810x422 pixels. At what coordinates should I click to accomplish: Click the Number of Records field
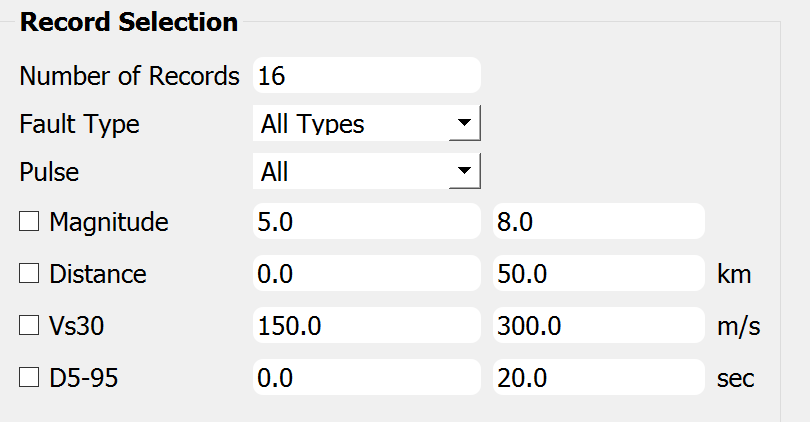coord(367,75)
